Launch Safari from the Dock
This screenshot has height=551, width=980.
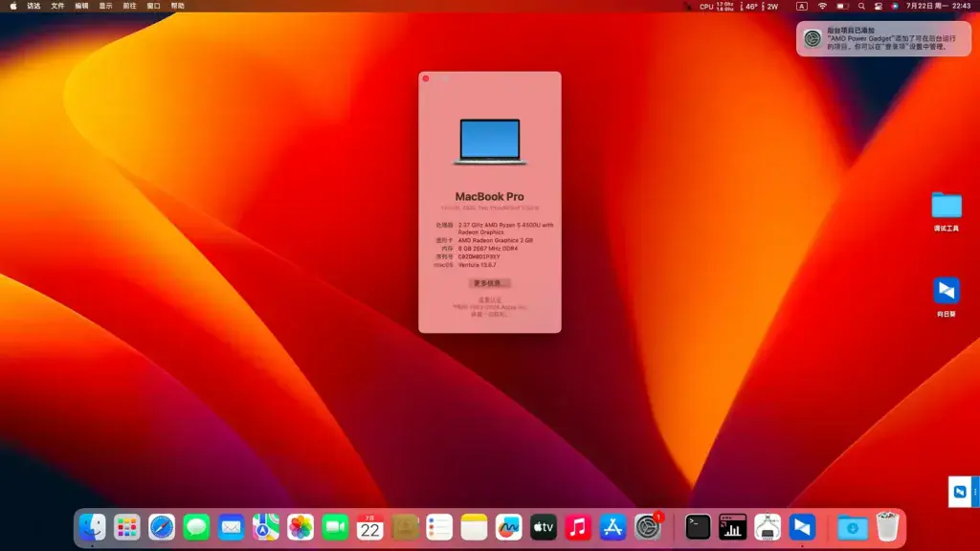tap(162, 528)
